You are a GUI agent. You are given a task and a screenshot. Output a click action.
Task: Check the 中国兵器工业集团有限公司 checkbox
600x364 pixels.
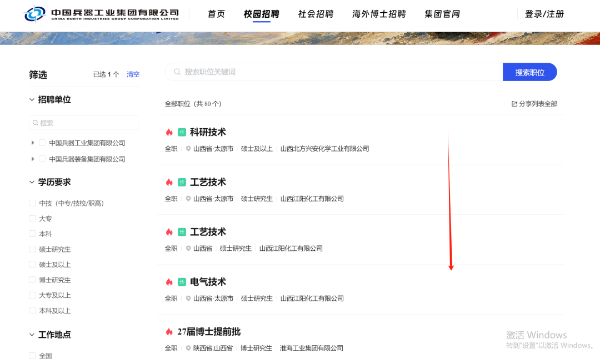42,143
